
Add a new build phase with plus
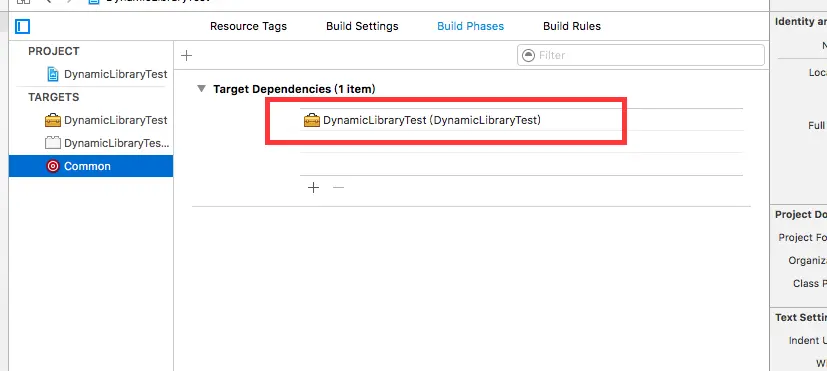pos(186,55)
